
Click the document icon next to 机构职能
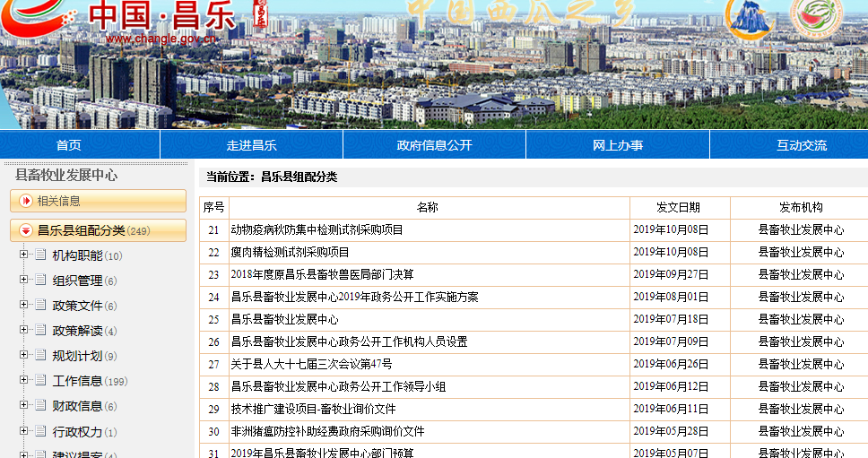click(40, 255)
